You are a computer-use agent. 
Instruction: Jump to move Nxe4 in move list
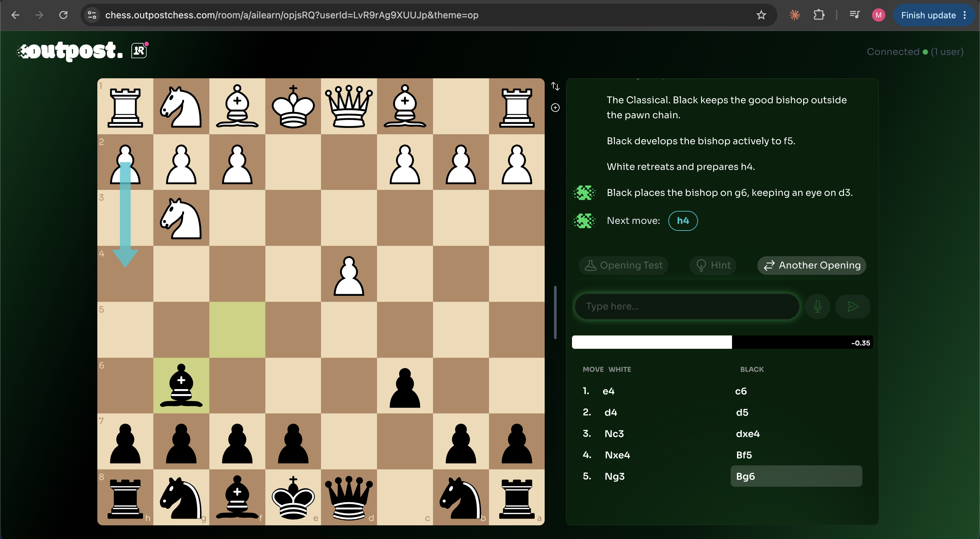617,455
